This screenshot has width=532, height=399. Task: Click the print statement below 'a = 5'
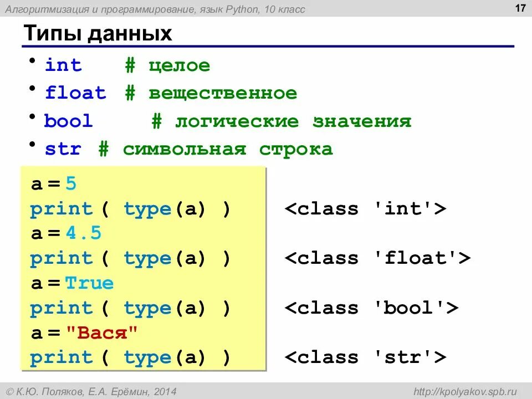130,209
